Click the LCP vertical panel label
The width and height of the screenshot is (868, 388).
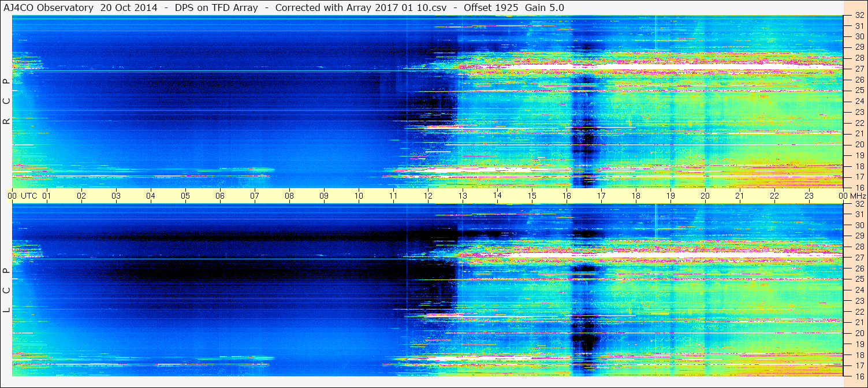coord(6,290)
